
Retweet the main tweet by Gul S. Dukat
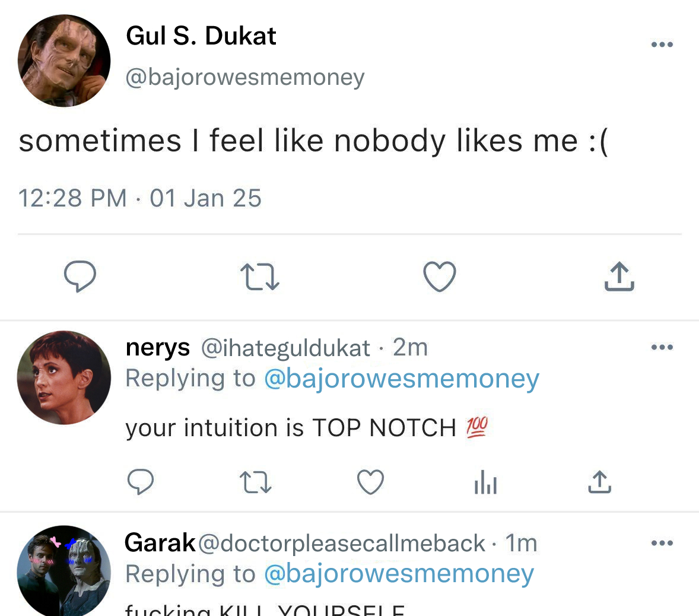coord(260,277)
